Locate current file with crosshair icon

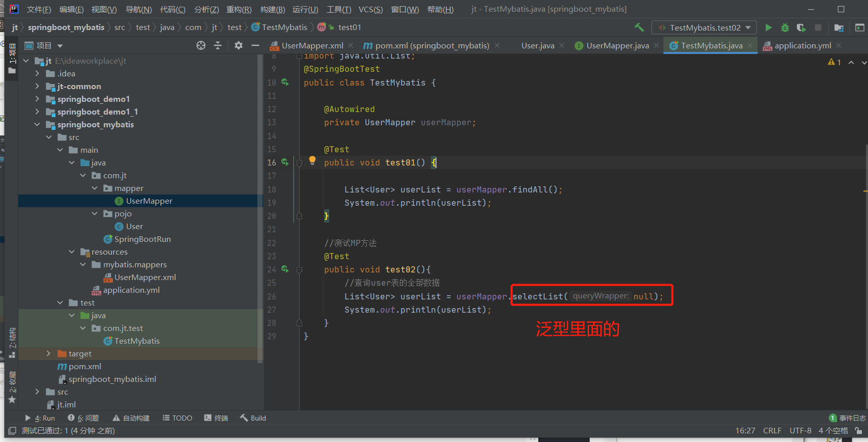(201, 45)
